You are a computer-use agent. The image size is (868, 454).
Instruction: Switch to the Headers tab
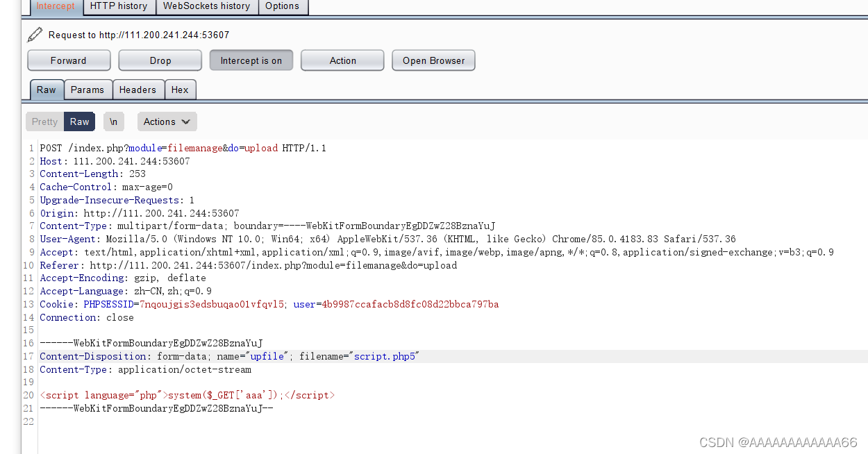137,90
